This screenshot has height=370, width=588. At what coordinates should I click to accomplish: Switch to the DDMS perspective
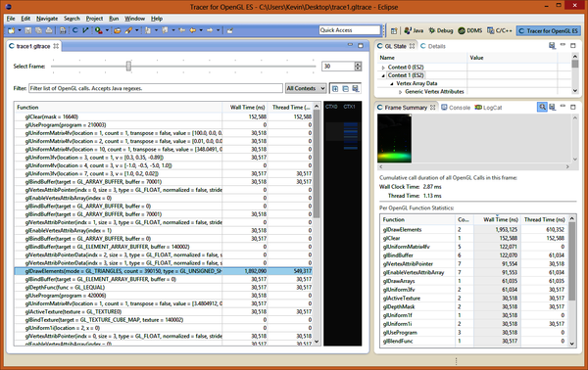pyautogui.click(x=470, y=30)
